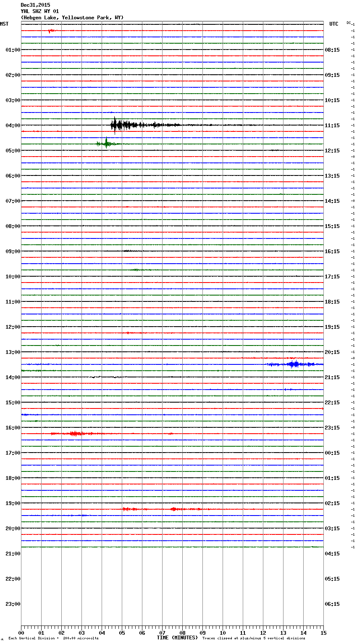Click the 'UTC' column header
357x644 pixels.
334,24
